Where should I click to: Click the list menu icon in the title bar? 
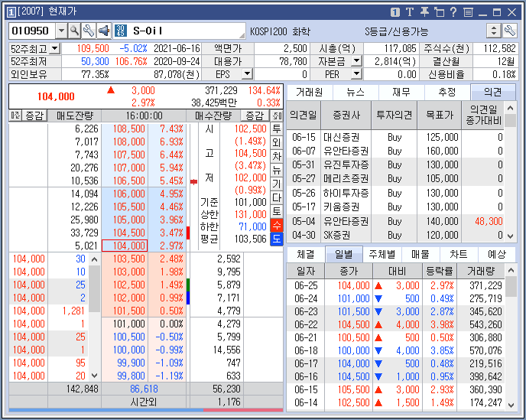pos(469,12)
